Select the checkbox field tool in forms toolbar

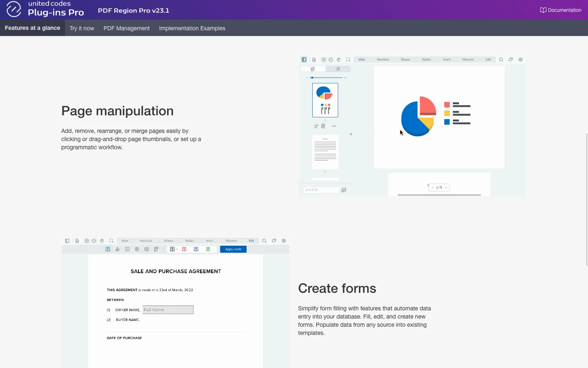click(x=127, y=249)
